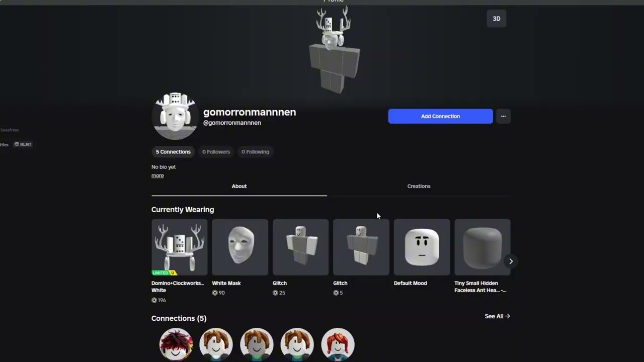Image resolution: width=644 pixels, height=362 pixels.
Task: Open the fifth connection avatar with orange hair
Action: click(x=338, y=344)
